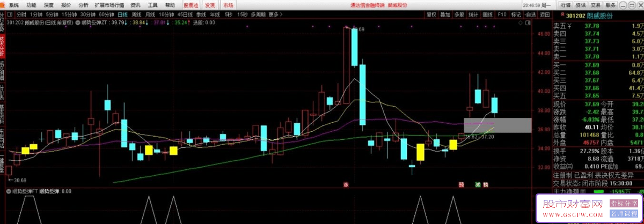Click the 叠加 overlay button
The image size is (644, 224).
coord(445,14)
